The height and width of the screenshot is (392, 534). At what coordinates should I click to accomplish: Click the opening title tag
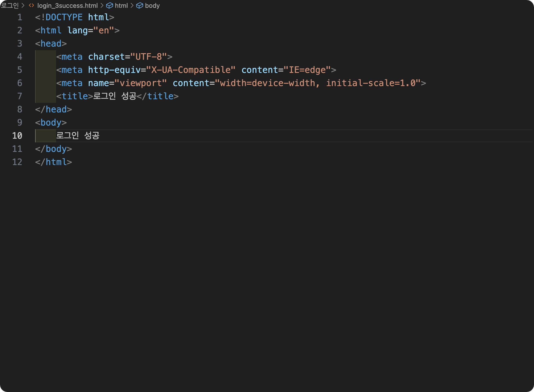click(x=75, y=96)
